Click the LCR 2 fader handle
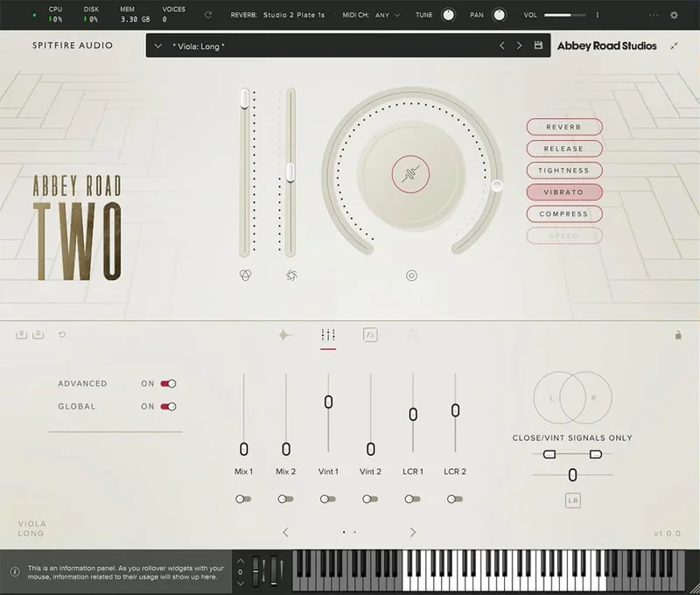The image size is (700, 595). [x=455, y=410]
